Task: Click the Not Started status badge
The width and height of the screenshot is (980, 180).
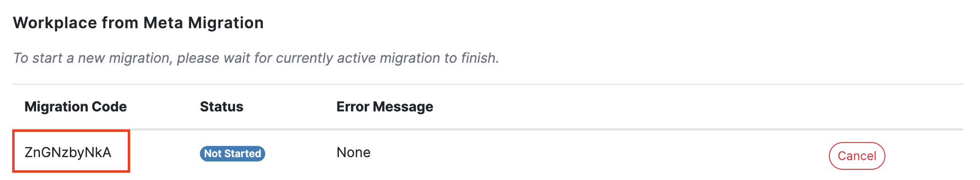Action: click(x=233, y=153)
